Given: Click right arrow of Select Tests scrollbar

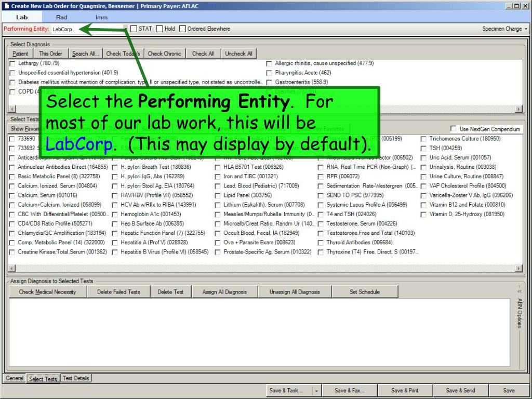Looking at the screenshot, I should [519, 269].
